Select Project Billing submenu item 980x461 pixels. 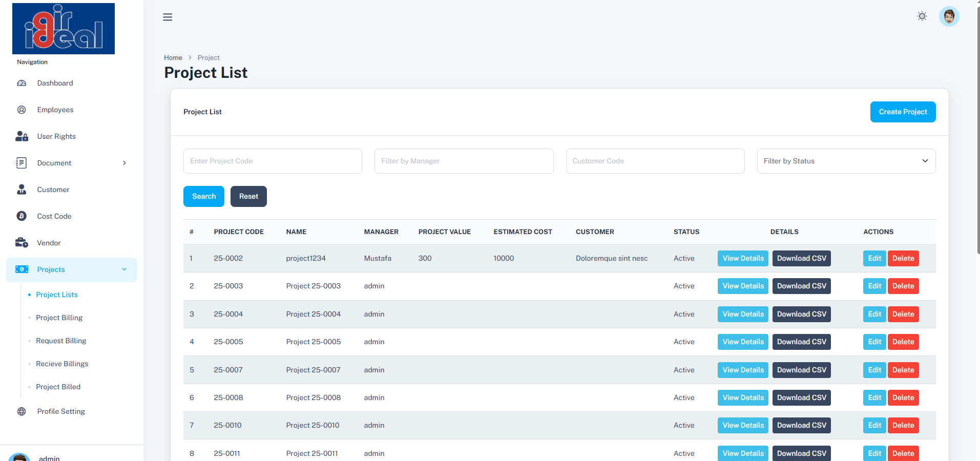point(59,318)
